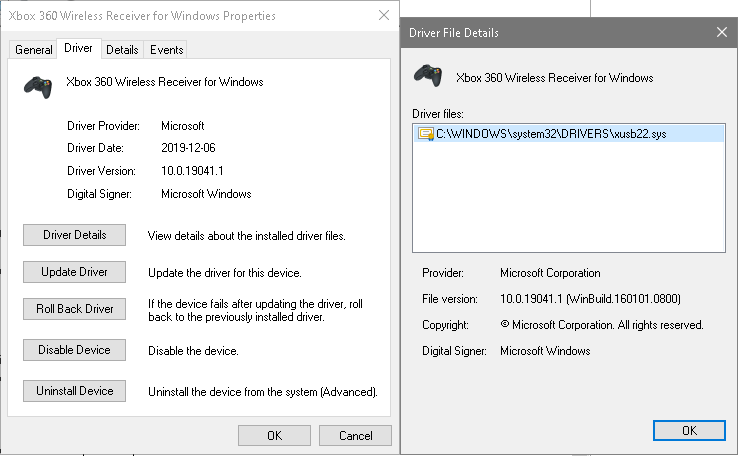Open the Events tab
The width and height of the screenshot is (738, 456).
pyautogui.click(x=166, y=49)
